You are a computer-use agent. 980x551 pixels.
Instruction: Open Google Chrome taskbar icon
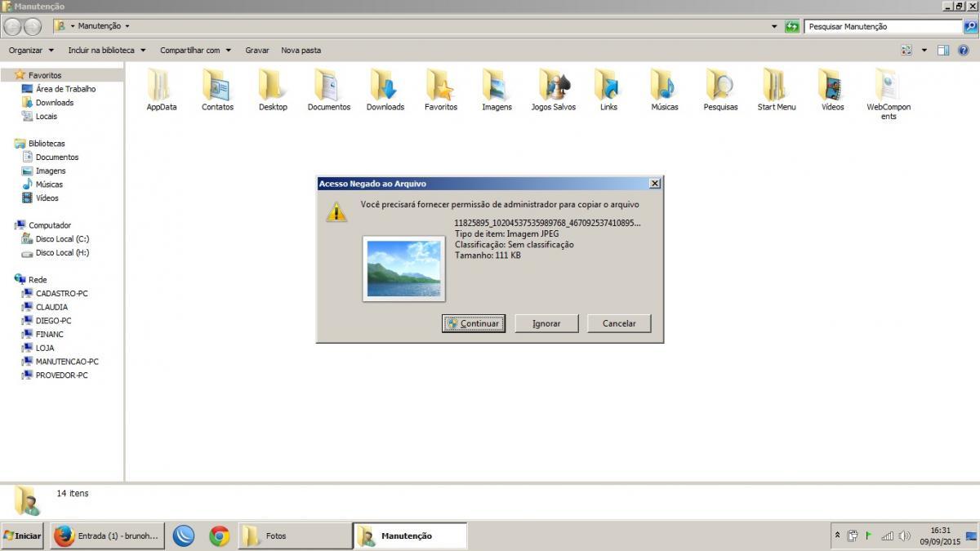pyautogui.click(x=219, y=536)
